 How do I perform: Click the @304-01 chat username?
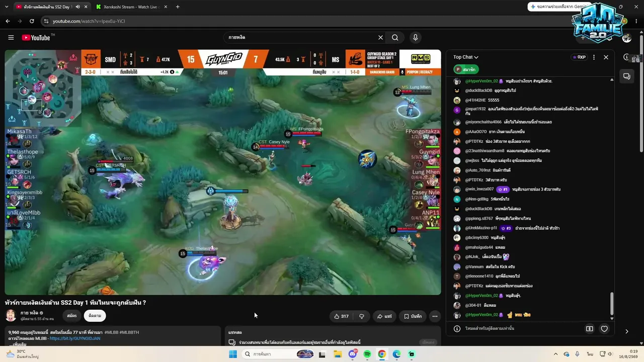tap(473, 305)
